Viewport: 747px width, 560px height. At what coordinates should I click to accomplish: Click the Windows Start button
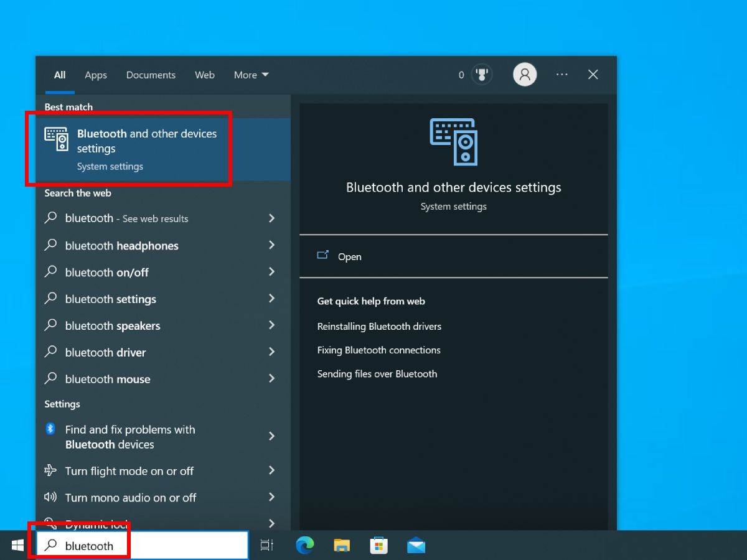coord(17,546)
